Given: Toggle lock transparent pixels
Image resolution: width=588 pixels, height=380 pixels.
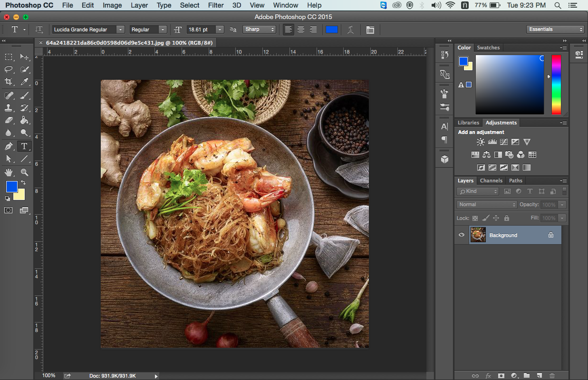Looking at the screenshot, I should tap(474, 218).
